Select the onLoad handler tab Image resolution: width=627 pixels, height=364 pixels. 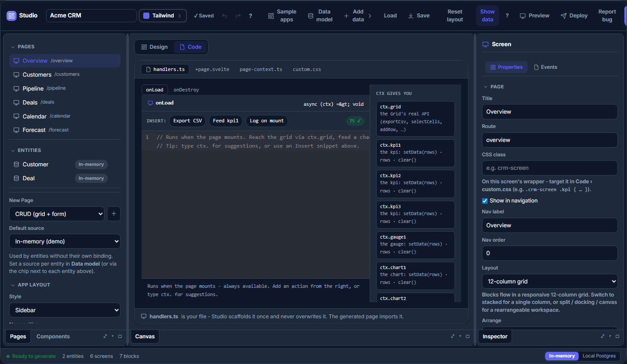pos(155,90)
